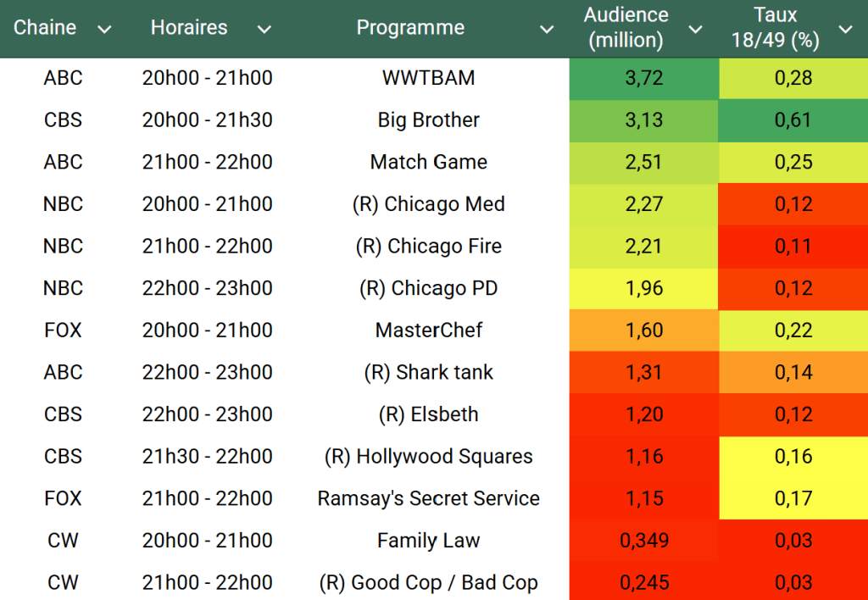Click the Big Brother programme cell
868x600 pixels.
coord(428,120)
